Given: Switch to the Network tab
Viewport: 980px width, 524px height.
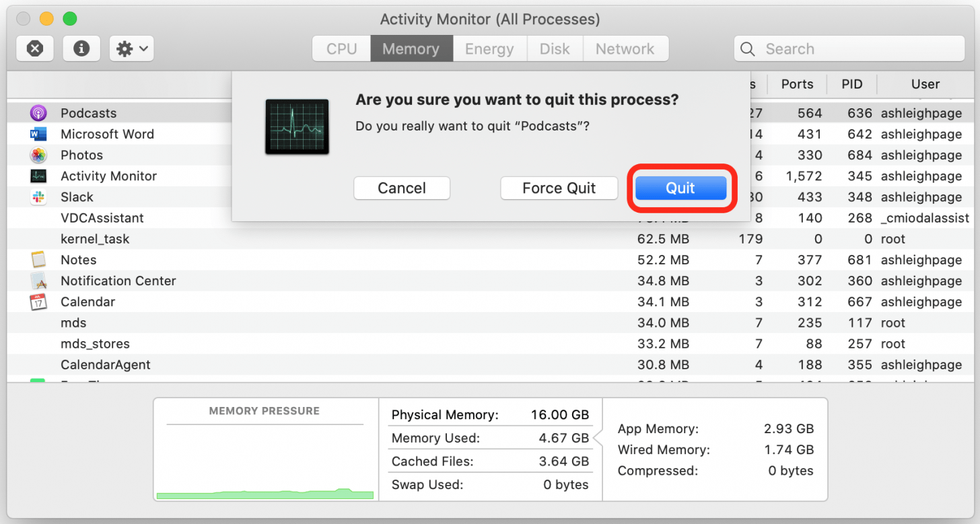Looking at the screenshot, I should [625, 48].
